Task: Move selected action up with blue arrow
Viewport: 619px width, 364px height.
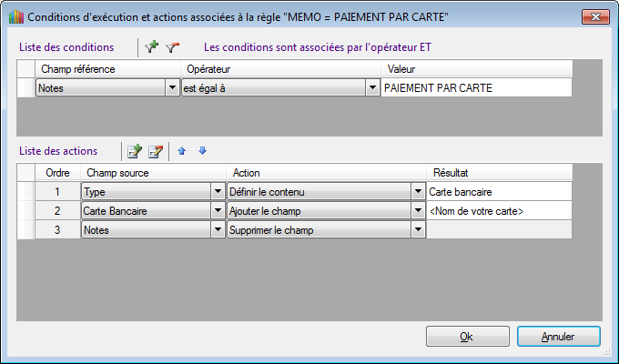Action: pyautogui.click(x=182, y=151)
